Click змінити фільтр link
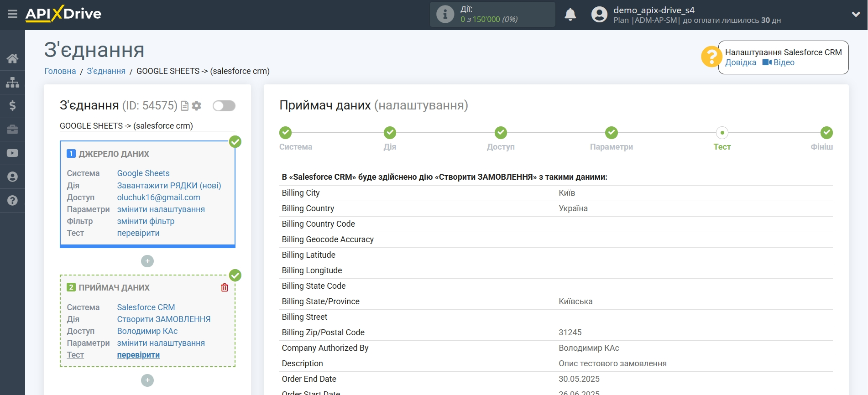 coord(146,221)
